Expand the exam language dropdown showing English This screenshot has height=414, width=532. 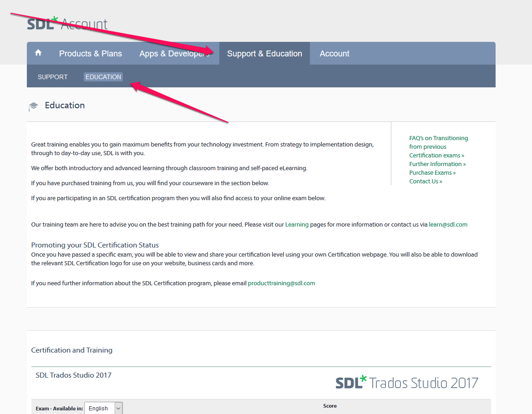[103, 408]
